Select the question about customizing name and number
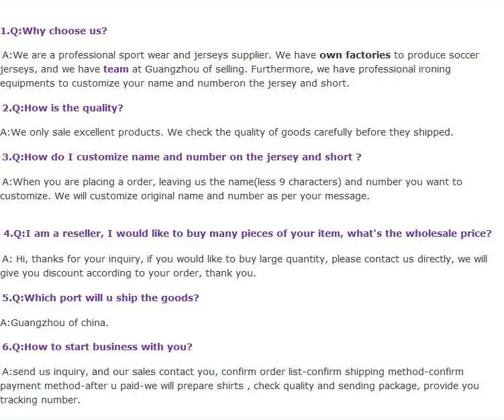 (x=182, y=157)
